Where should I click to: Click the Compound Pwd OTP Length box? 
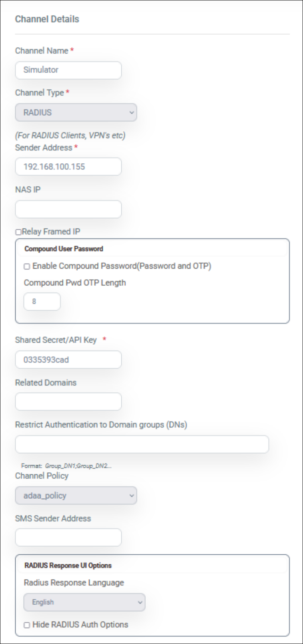[42, 301]
